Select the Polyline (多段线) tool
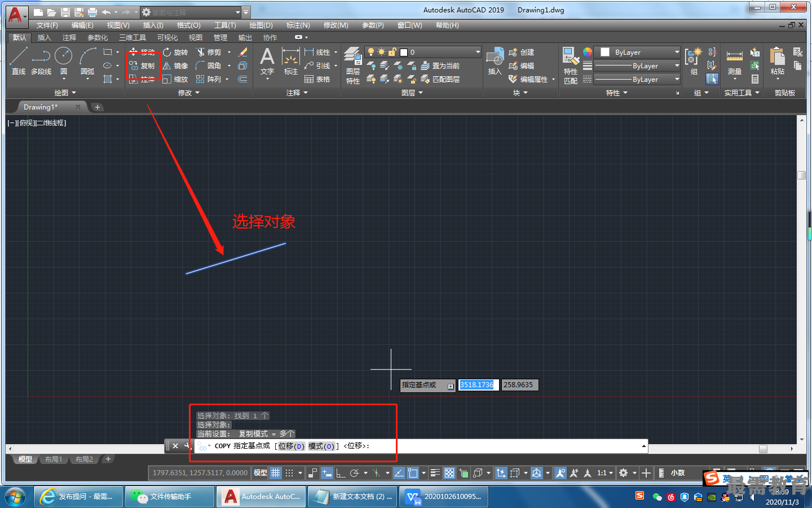The width and height of the screenshot is (812, 508). point(41,61)
